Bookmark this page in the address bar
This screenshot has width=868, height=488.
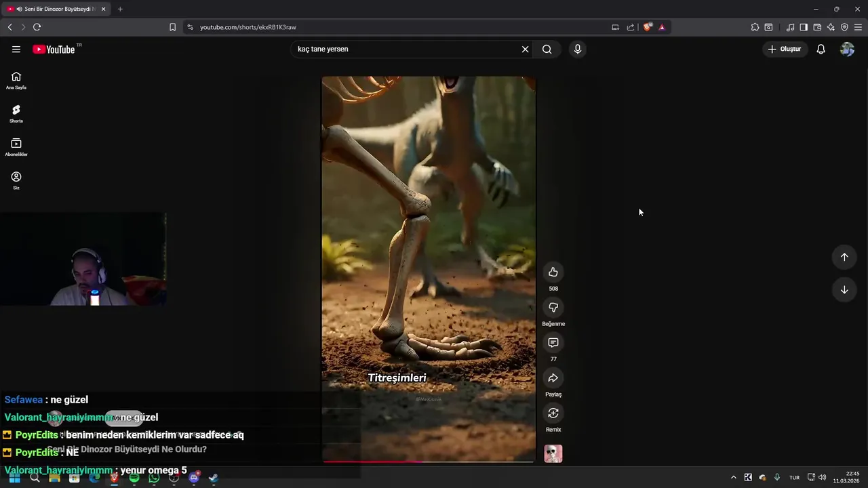[172, 27]
